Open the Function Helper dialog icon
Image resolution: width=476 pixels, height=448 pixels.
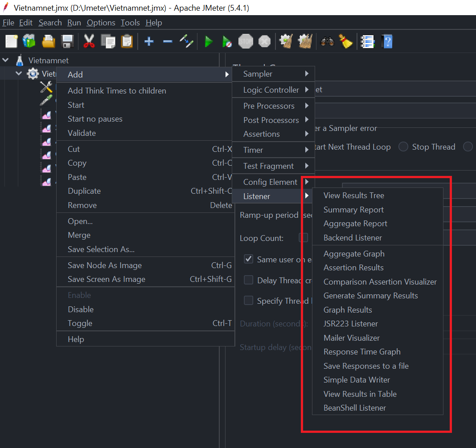click(368, 41)
